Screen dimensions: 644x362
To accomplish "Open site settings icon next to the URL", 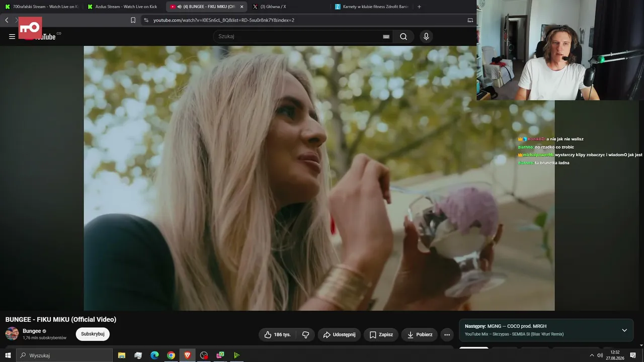I will (x=146, y=20).
